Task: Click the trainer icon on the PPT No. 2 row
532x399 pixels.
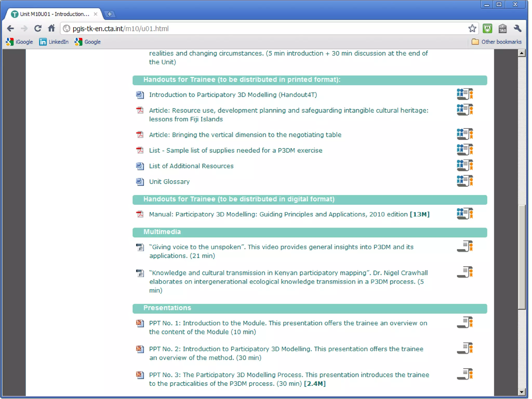Action: 465,348
